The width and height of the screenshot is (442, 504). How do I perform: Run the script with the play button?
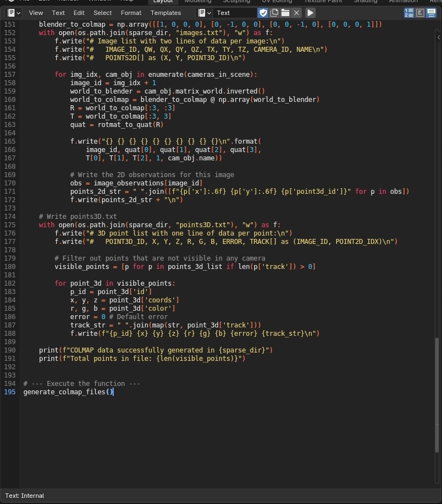(x=310, y=13)
